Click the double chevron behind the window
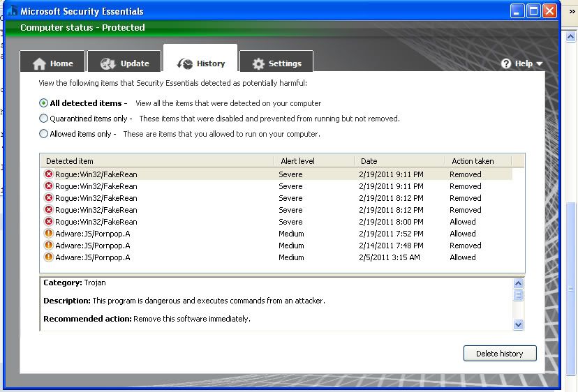Screen dimensions: 578x392 (572, 11)
